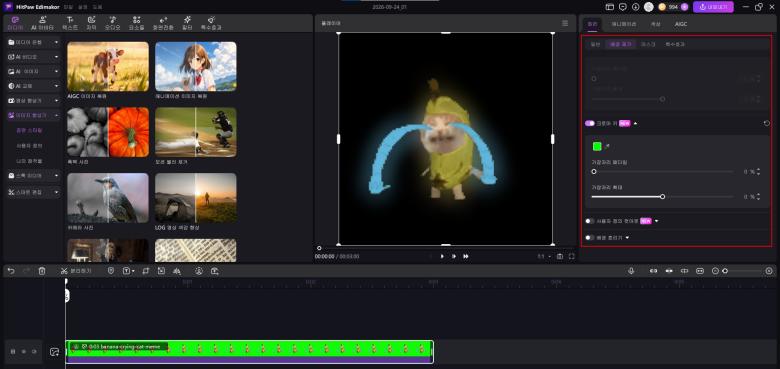The height and width of the screenshot is (369, 780).
Task: Expand the background blur section arrow
Action: click(x=627, y=238)
